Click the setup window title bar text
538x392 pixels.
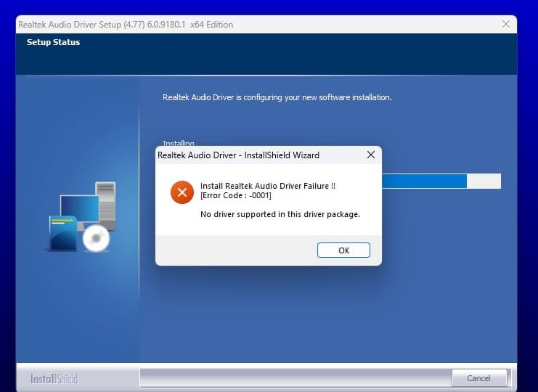click(x=126, y=25)
